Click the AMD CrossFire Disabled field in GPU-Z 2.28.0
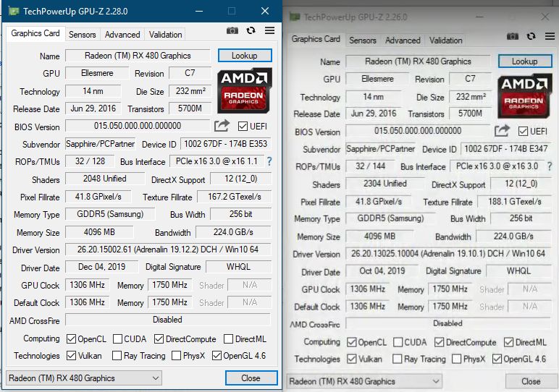Screen dimensions: 559x392 coord(168,320)
